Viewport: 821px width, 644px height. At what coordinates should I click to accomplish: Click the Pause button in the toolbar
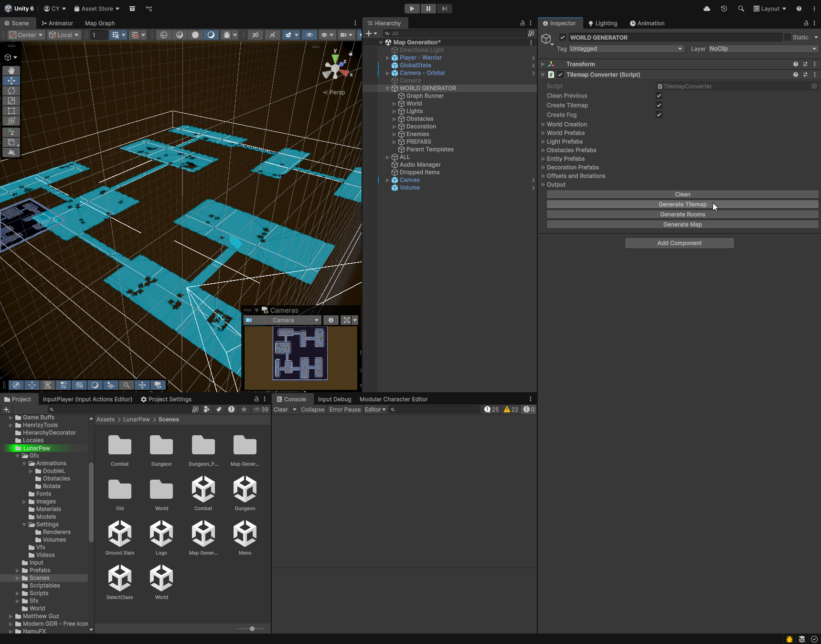click(x=428, y=9)
